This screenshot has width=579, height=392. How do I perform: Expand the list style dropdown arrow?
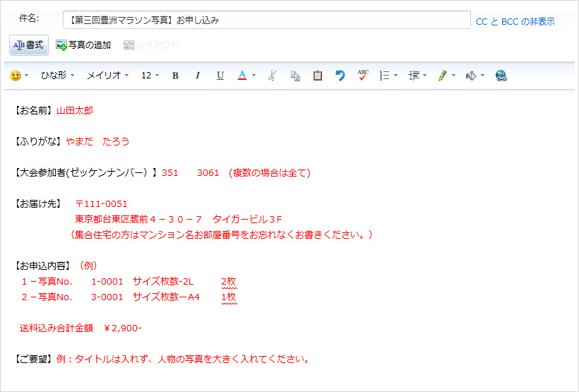[395, 76]
